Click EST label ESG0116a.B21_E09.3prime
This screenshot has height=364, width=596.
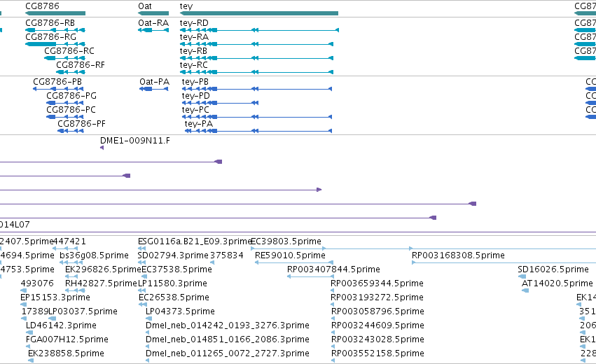point(195,241)
